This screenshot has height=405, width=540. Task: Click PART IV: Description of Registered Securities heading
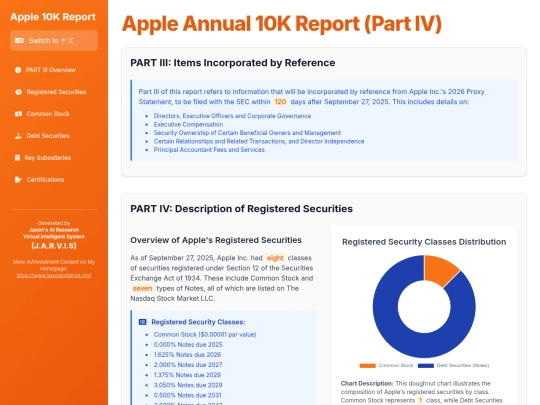click(x=241, y=209)
